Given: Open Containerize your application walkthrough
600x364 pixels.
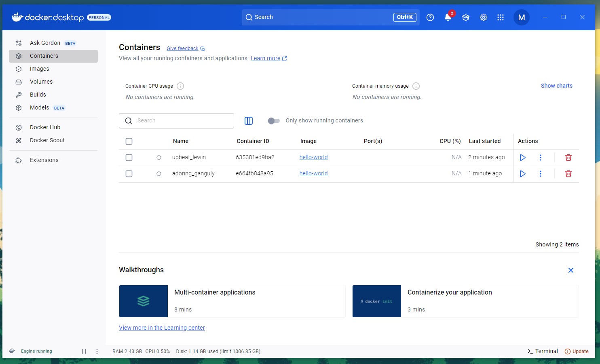Looking at the screenshot, I should (x=465, y=301).
